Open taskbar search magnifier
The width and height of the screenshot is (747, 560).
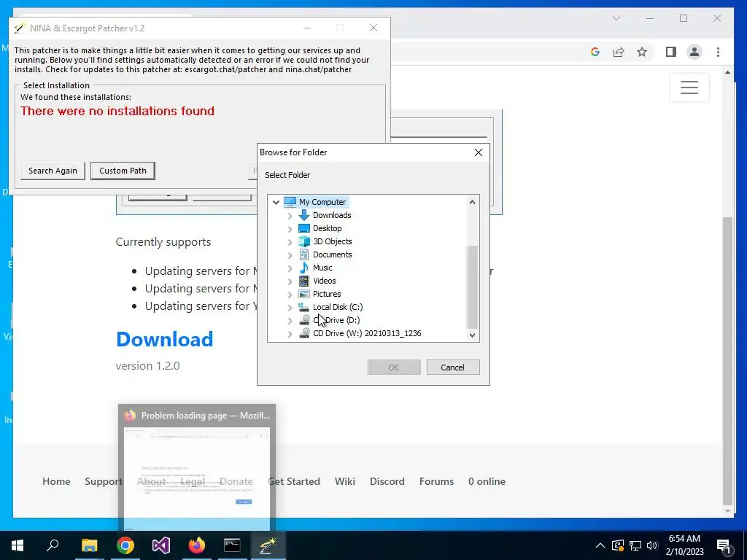click(53, 545)
